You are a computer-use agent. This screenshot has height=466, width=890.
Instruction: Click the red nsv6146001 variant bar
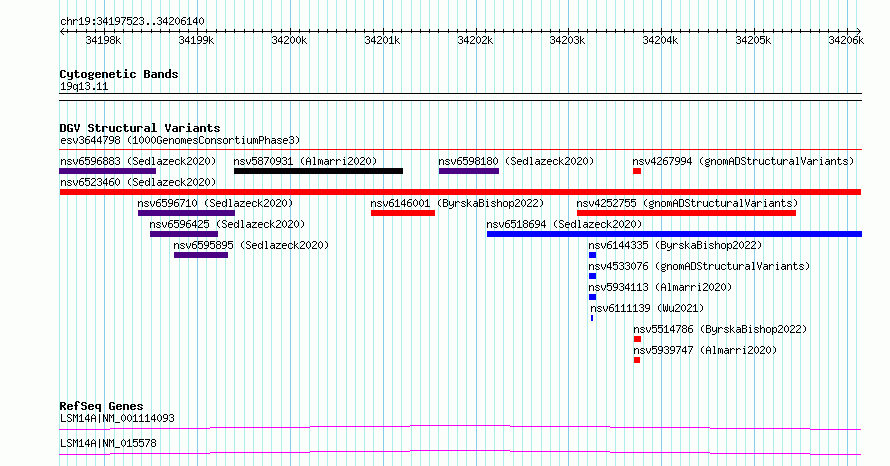(403, 213)
